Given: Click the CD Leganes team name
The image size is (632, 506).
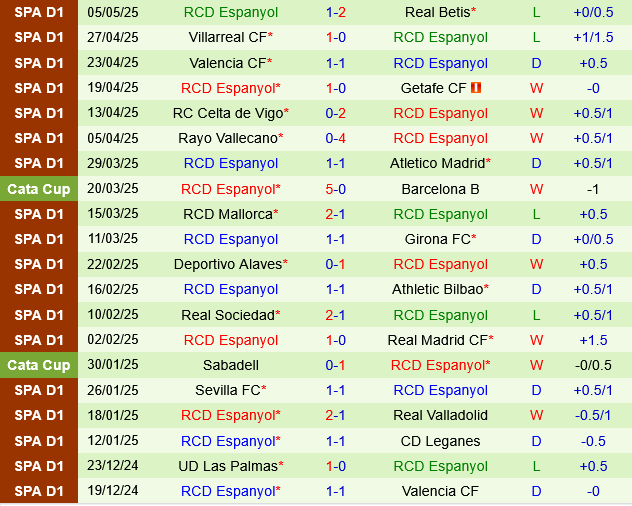Looking at the screenshot, I should [440, 441].
